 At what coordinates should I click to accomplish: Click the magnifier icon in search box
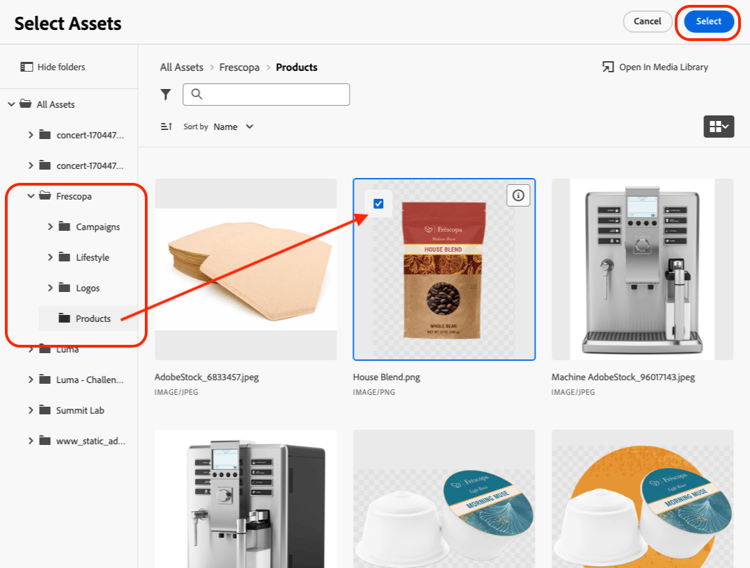pos(197,94)
